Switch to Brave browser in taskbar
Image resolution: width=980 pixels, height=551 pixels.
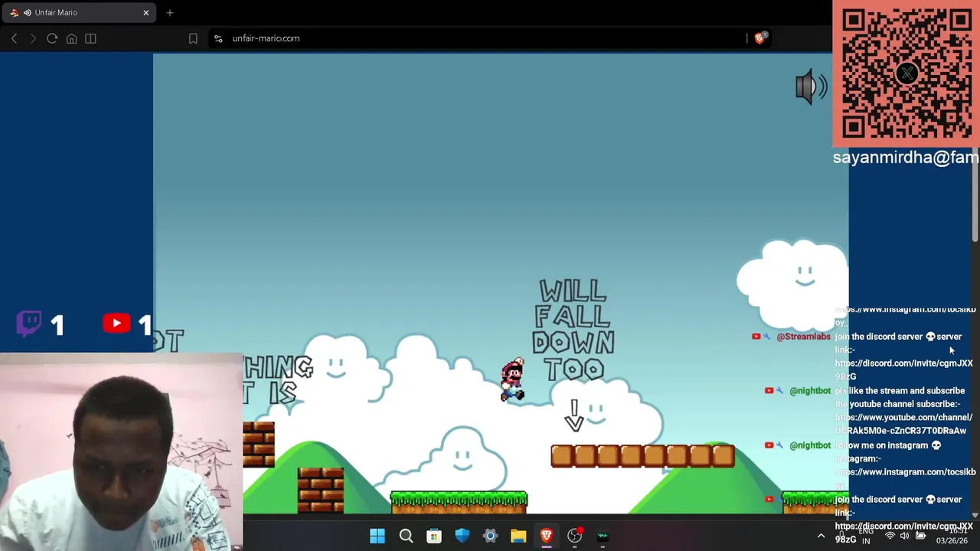[x=546, y=536]
